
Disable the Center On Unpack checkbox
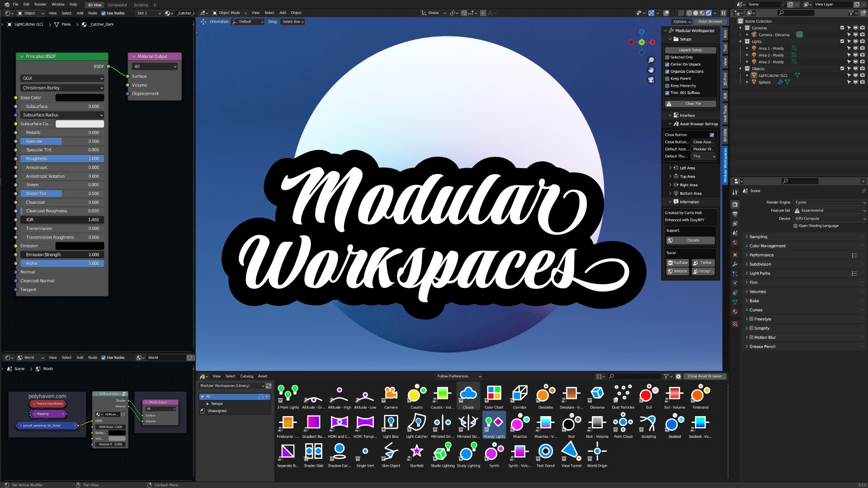(x=667, y=64)
